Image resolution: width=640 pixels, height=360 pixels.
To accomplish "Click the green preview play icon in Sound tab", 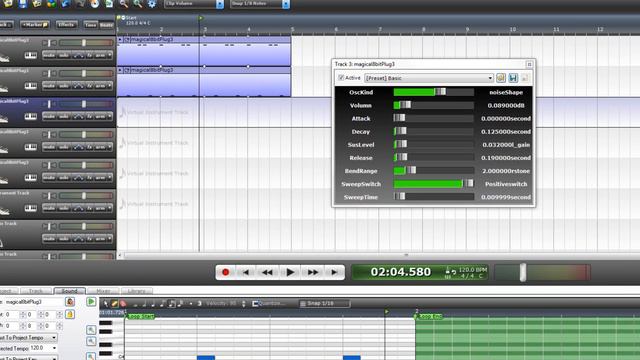I will tap(91, 302).
